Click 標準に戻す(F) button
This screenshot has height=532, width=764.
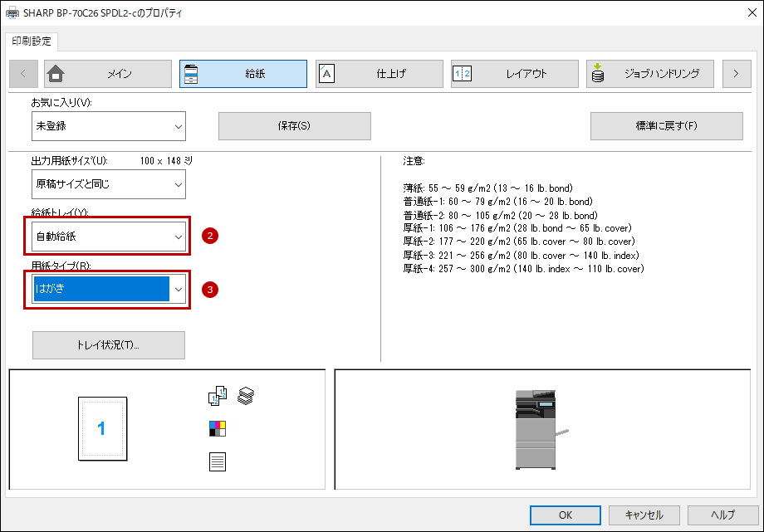667,126
